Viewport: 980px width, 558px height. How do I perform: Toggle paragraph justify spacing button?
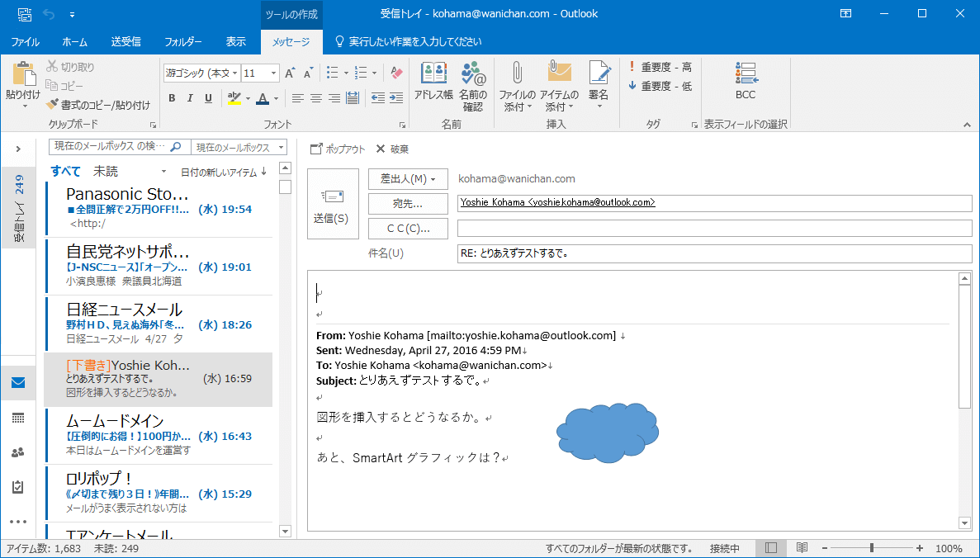tap(353, 98)
